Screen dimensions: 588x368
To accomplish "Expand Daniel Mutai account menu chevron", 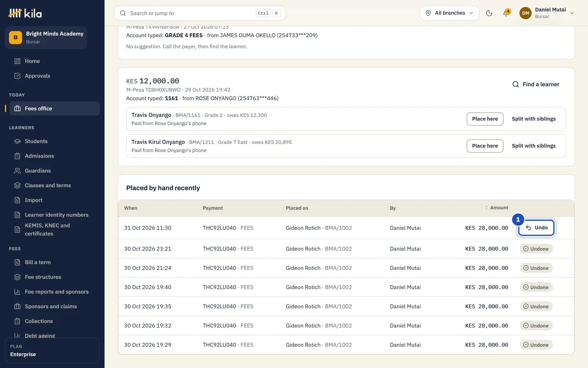I will (572, 13).
